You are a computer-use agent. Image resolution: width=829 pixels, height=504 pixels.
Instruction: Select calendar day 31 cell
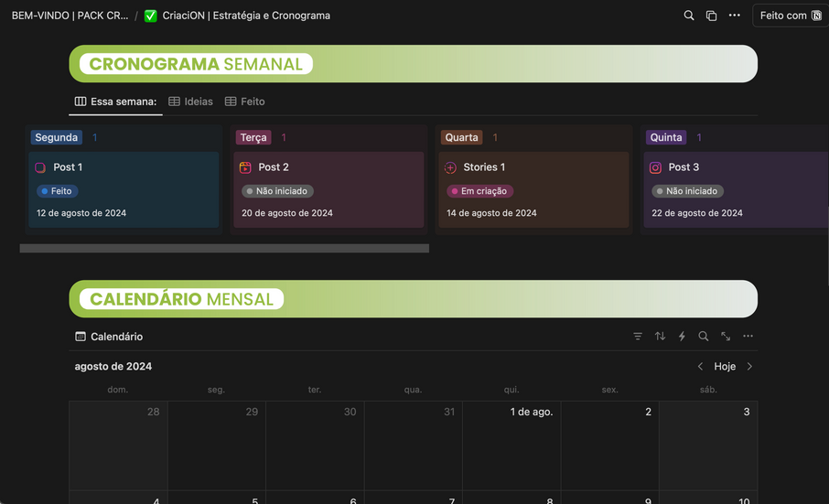(x=413, y=445)
